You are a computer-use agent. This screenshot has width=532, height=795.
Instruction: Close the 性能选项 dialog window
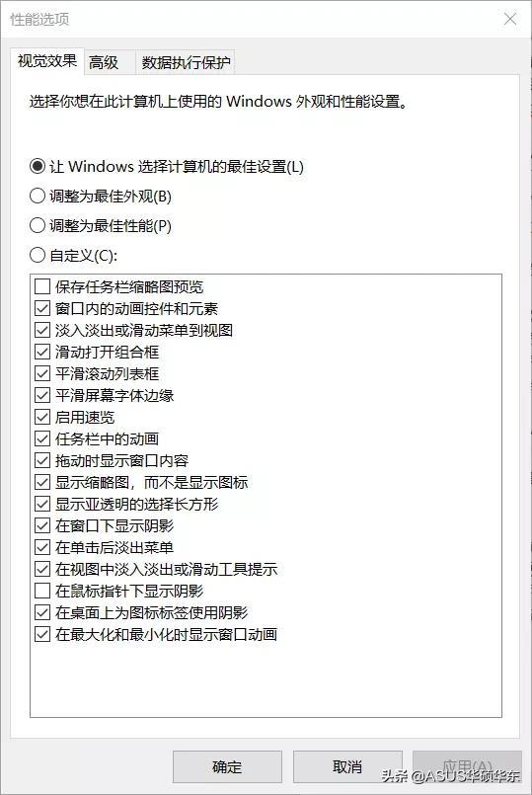pyautogui.click(x=510, y=20)
